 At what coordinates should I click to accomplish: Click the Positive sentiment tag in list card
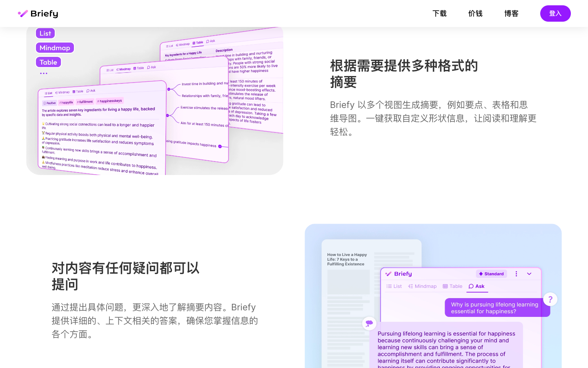tap(49, 103)
